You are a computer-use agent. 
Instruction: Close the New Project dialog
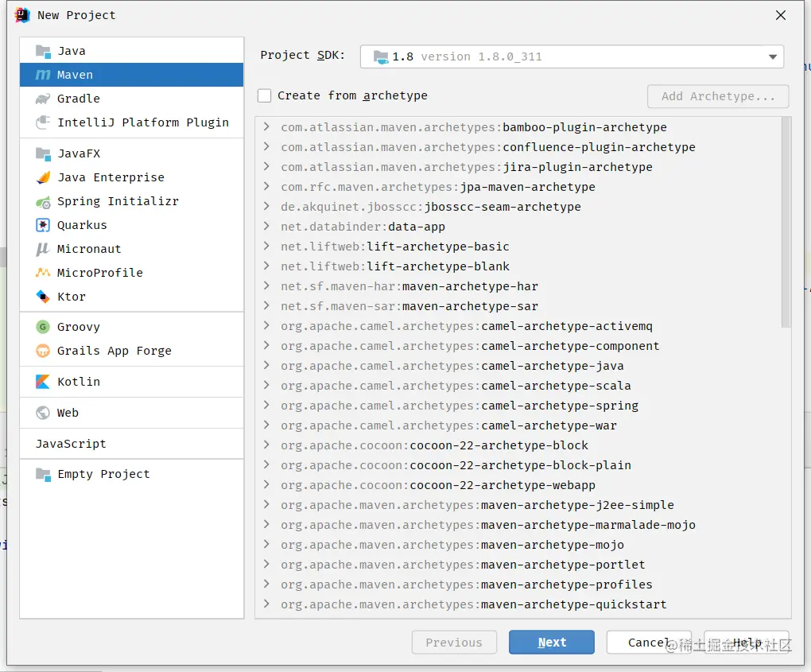[781, 16]
